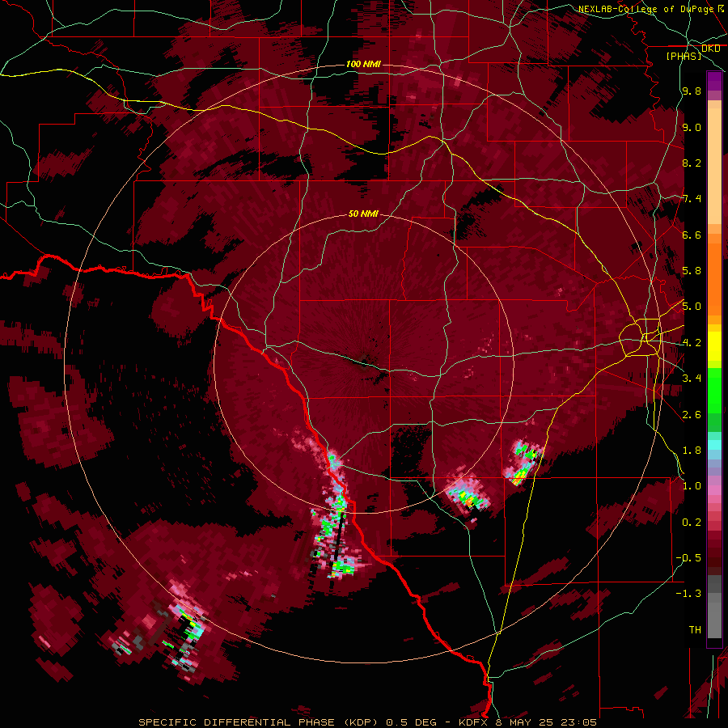Click the 50 NMI range ring label
This screenshot has height=728, width=728.
click(x=363, y=214)
